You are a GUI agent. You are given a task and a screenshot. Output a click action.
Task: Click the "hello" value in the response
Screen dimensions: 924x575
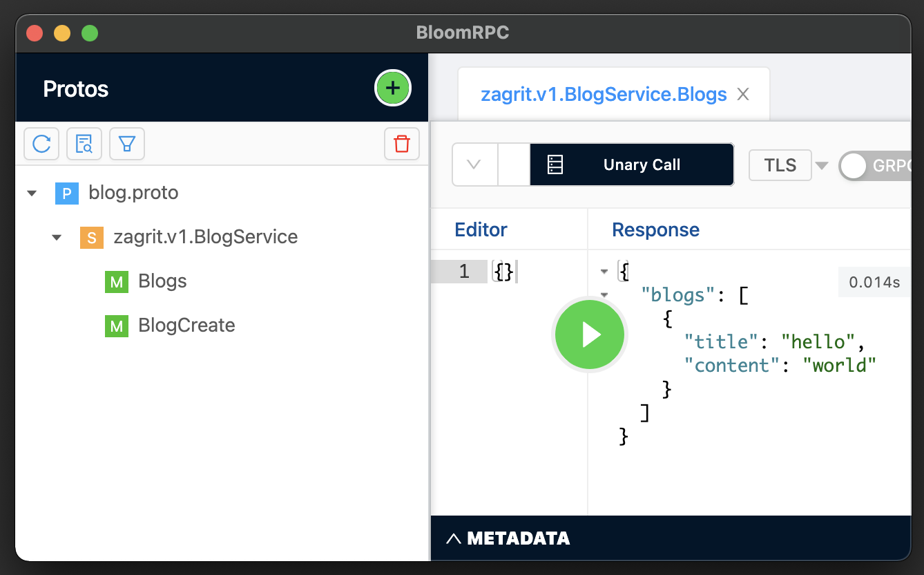(818, 342)
